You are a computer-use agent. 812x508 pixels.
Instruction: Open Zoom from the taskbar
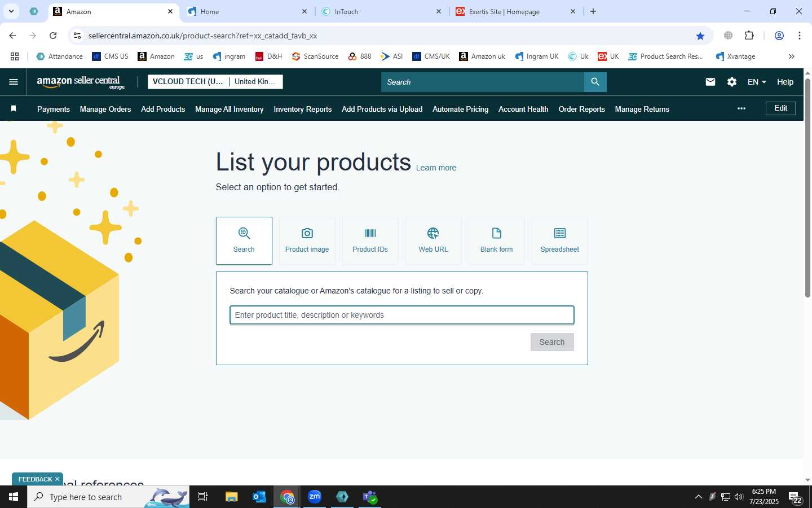(315, 497)
